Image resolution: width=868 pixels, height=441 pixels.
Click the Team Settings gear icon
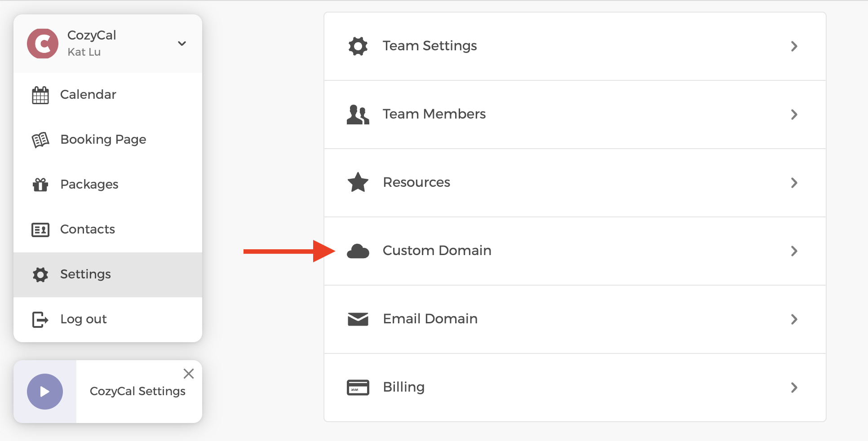(x=358, y=46)
